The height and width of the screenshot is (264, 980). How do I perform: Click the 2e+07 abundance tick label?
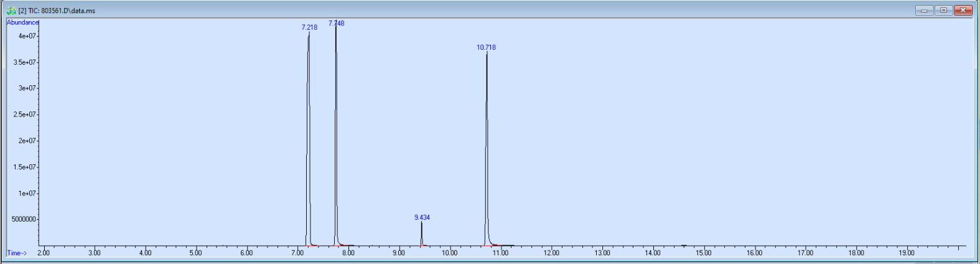coord(27,141)
